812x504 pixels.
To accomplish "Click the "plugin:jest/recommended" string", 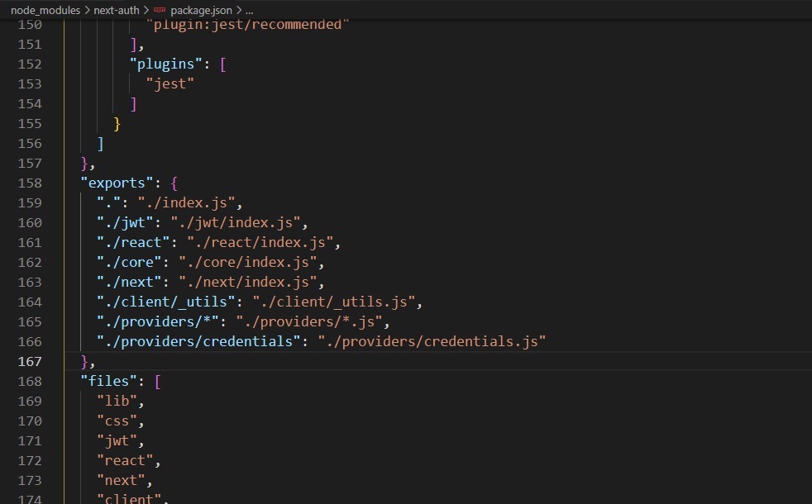I will (x=247, y=24).
